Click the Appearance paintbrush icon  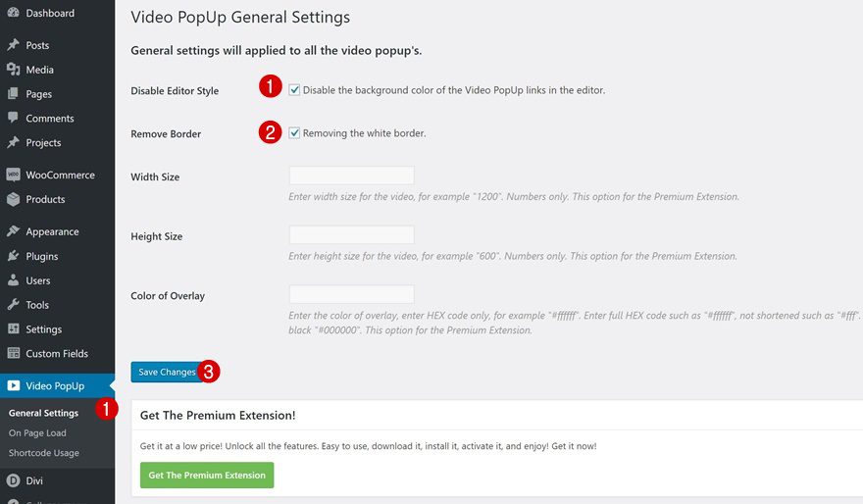coord(13,231)
